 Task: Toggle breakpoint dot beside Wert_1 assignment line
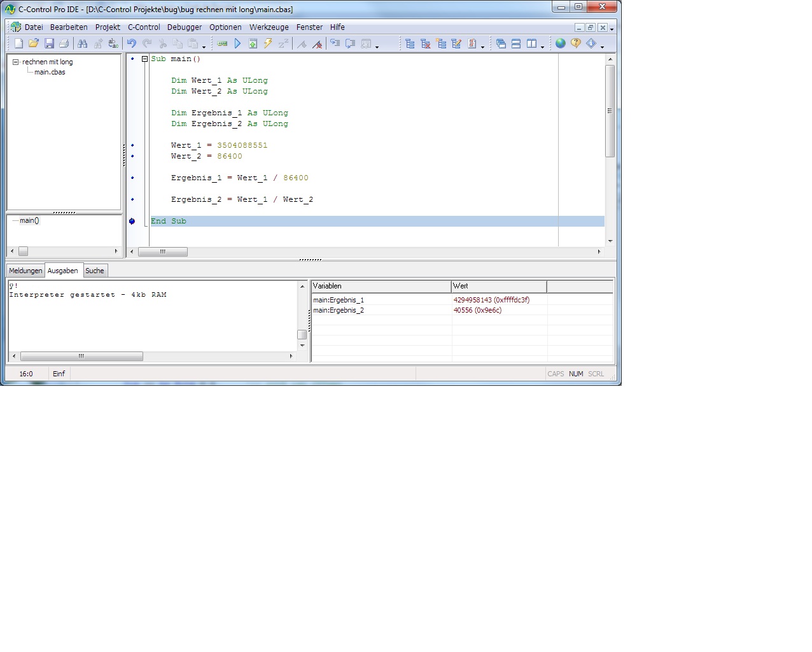coord(132,145)
